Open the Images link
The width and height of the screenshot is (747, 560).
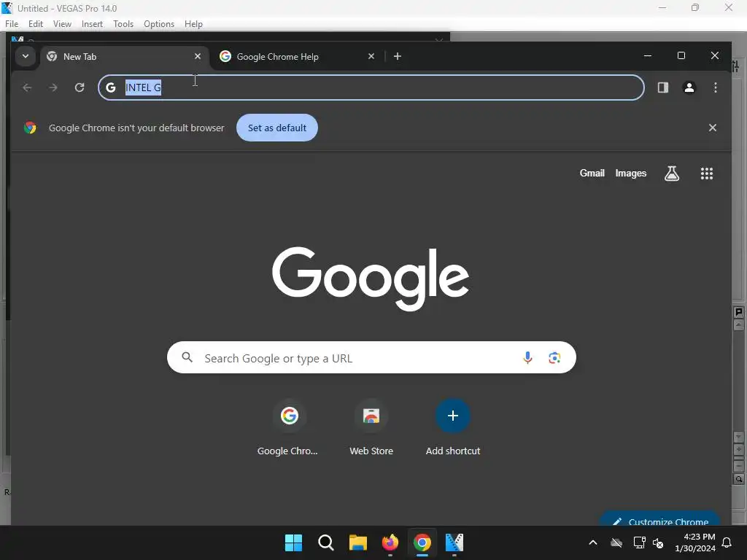pyautogui.click(x=631, y=174)
